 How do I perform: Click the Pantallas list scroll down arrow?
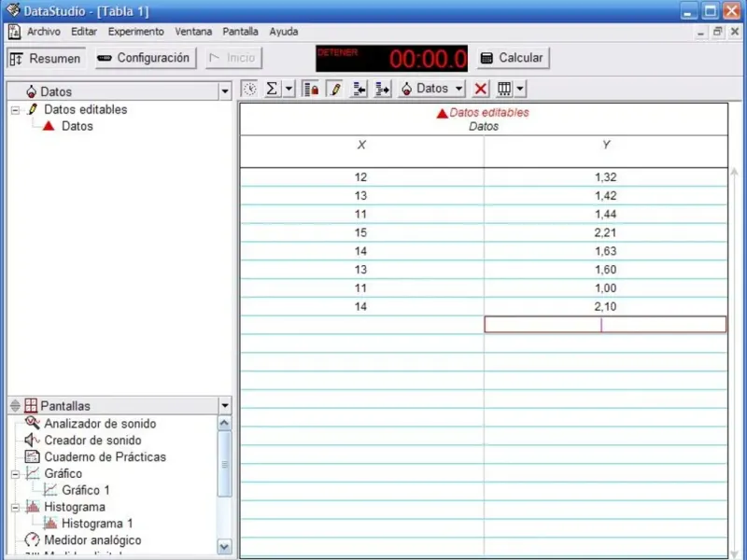[224, 547]
